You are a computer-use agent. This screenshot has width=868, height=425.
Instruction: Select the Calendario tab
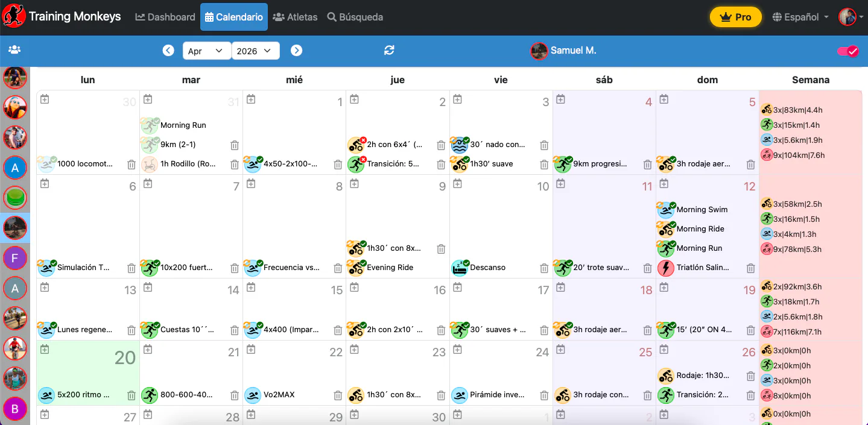point(234,17)
